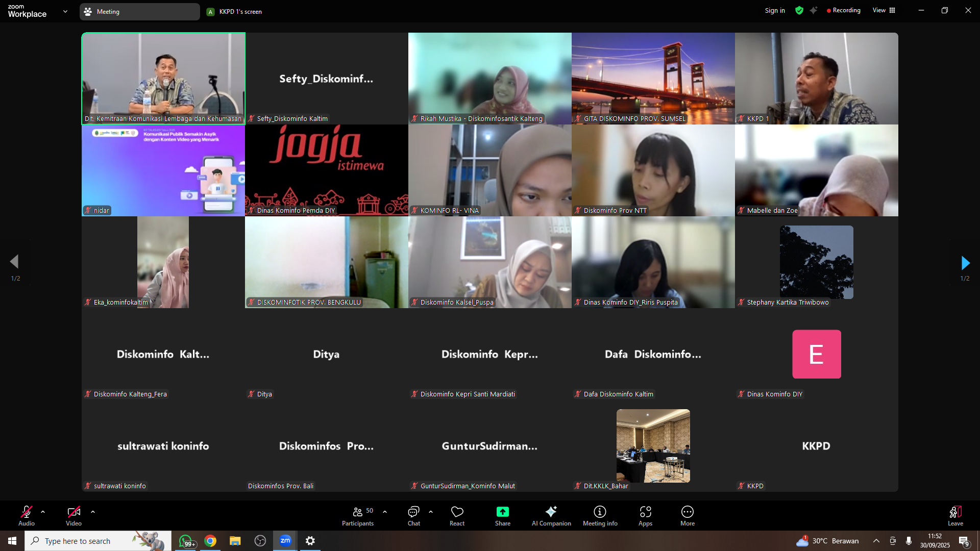Switch to the Meeting tab

(139, 12)
